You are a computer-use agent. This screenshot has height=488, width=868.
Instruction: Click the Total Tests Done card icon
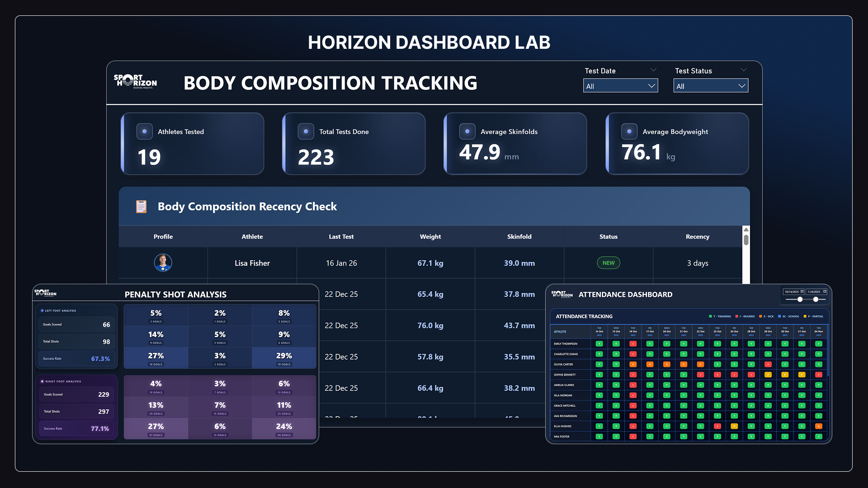click(x=306, y=131)
